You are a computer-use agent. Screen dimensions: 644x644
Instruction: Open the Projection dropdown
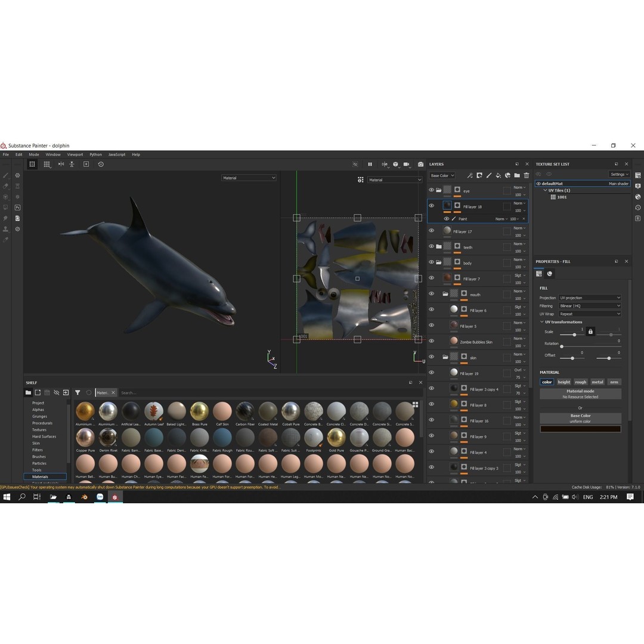point(590,298)
